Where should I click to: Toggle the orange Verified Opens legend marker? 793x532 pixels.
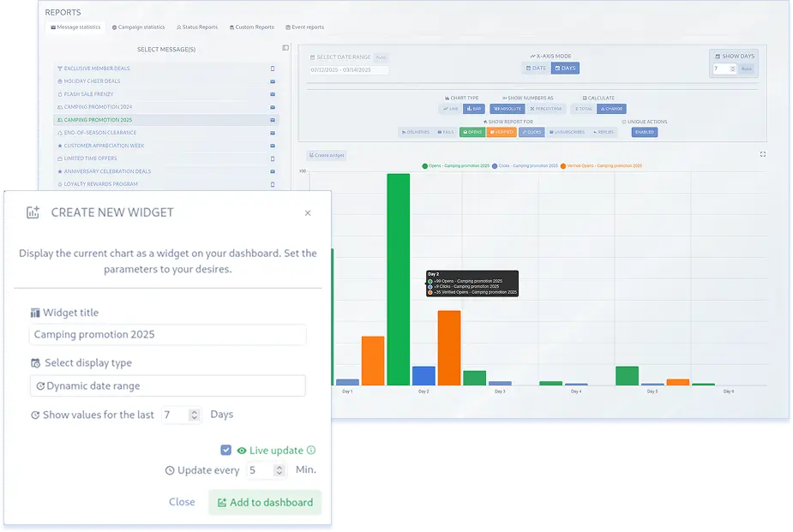pyautogui.click(x=563, y=166)
